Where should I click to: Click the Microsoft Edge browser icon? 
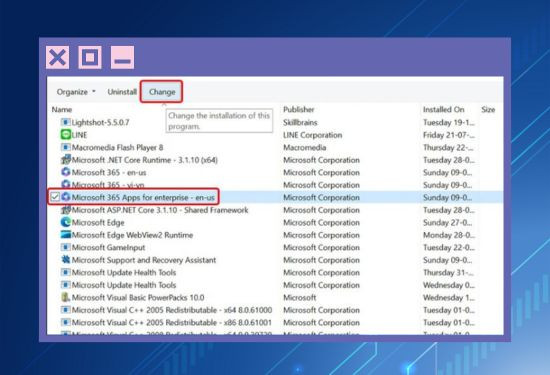coord(66,222)
